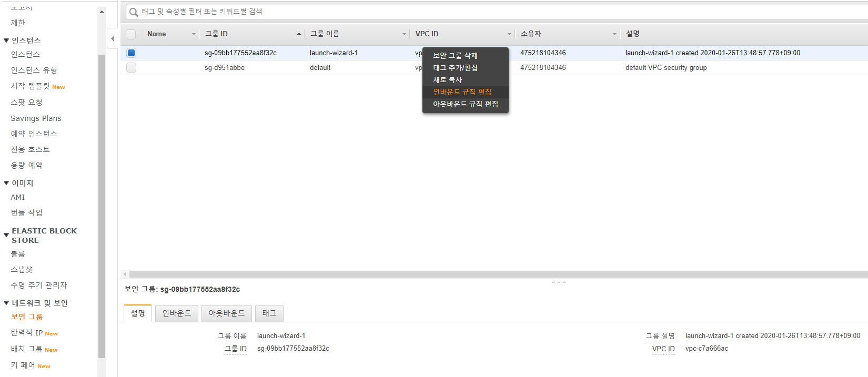Click the 그룹 이름 label in details

click(232, 336)
